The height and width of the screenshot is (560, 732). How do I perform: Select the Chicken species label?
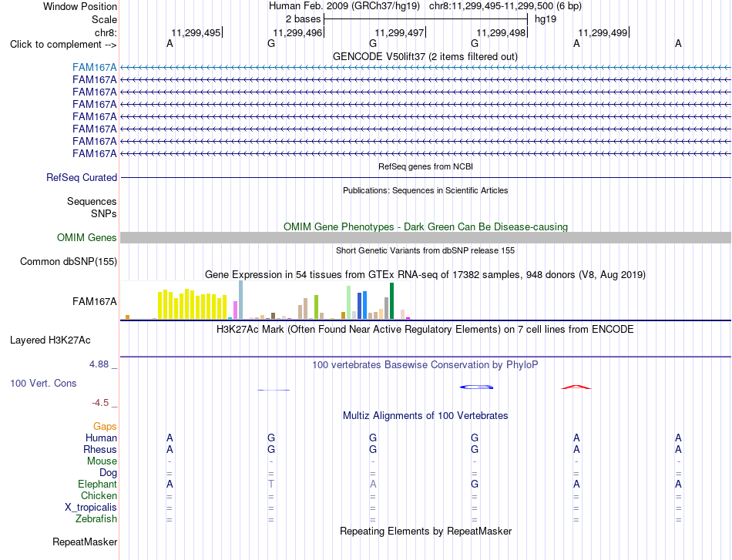[99, 495]
